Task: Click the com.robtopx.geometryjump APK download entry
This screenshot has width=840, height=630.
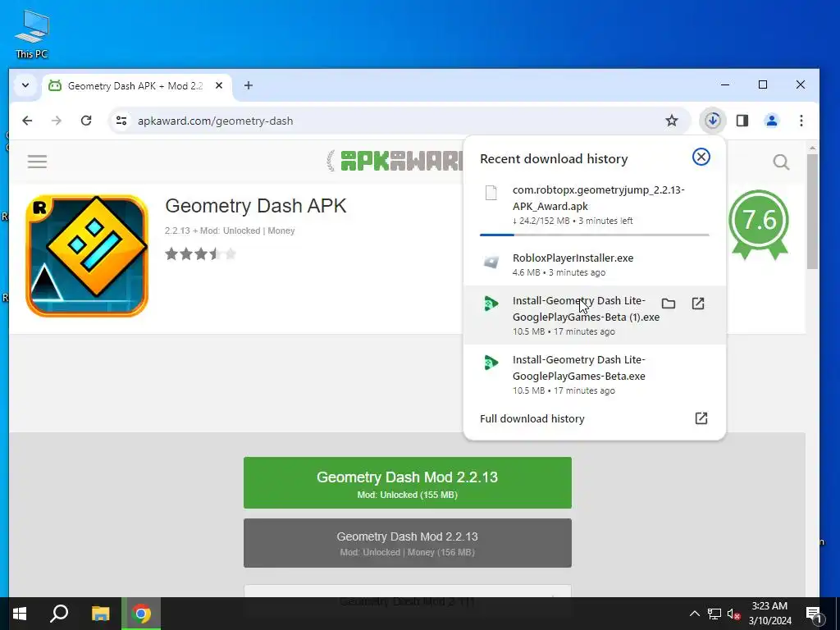Action: coord(595,205)
